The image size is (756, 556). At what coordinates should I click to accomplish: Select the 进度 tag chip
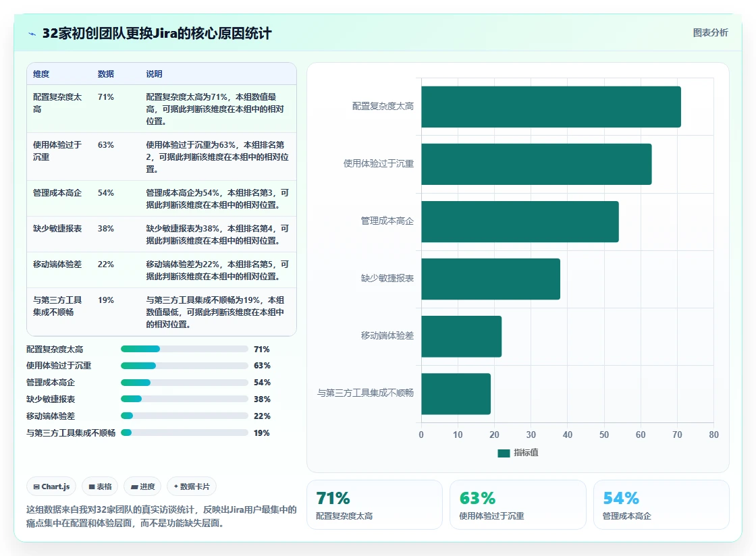pyautogui.click(x=142, y=486)
